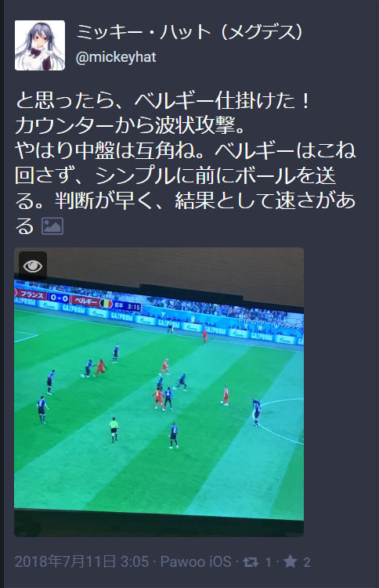Screen dimensions: 379x588
Task: Open the anime girl avatar of mickeyhat
Action: [40, 45]
